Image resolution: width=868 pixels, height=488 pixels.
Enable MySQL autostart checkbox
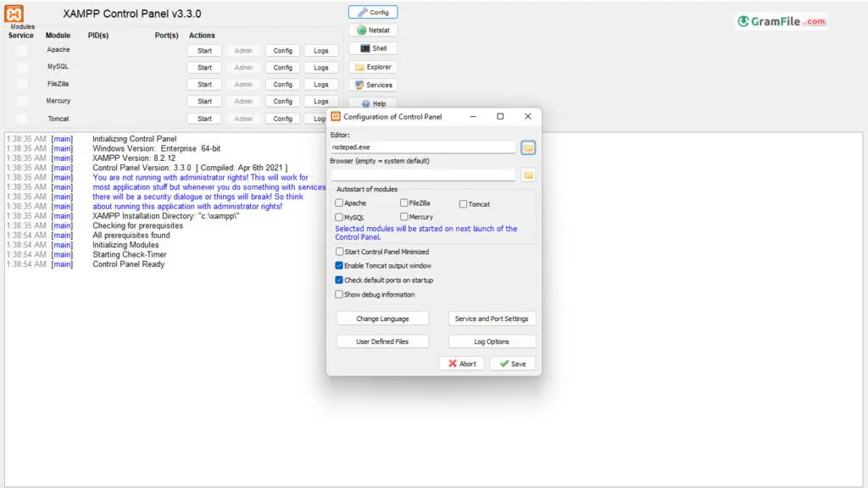pos(339,218)
